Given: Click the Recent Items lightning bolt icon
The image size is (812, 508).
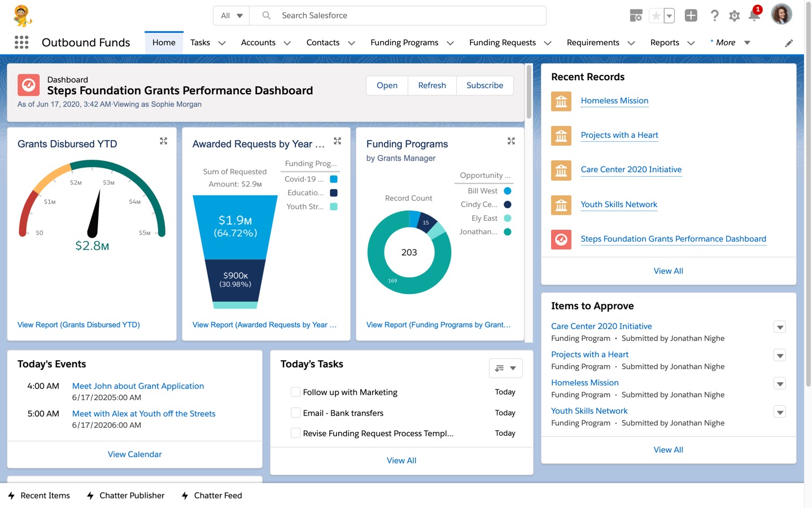Looking at the screenshot, I should 11,496.
